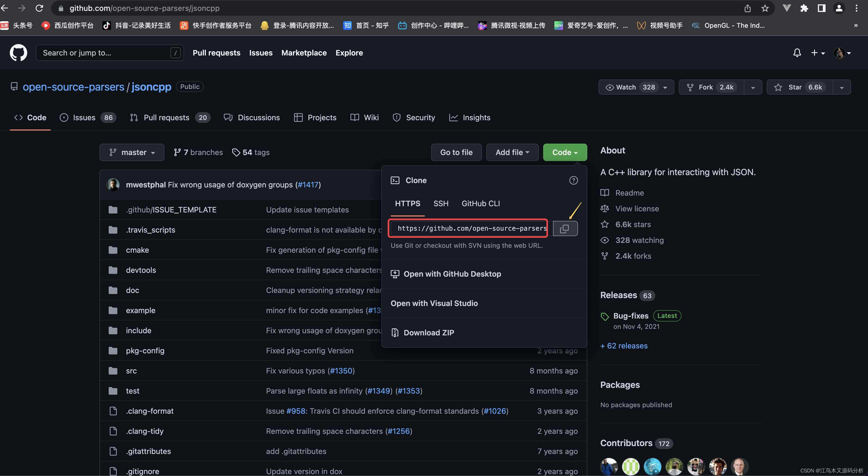Open the plus create-new dropdown
868x476 pixels.
[x=818, y=53]
